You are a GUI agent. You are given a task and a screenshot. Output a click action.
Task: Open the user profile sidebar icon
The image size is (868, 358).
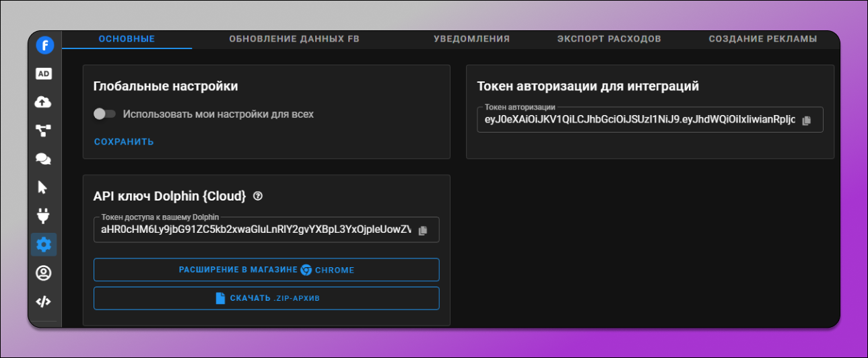pyautogui.click(x=44, y=273)
